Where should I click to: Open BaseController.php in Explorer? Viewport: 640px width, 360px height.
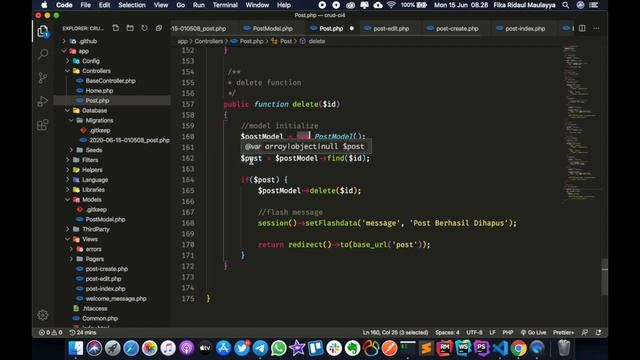[x=111, y=81]
